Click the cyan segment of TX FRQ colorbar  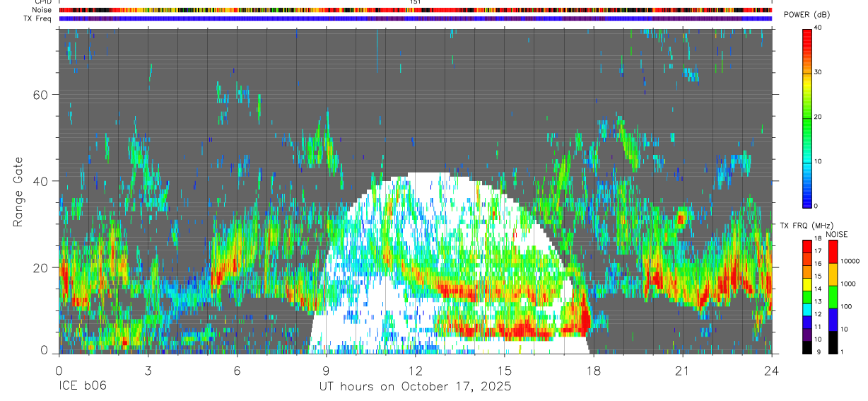[x=807, y=310]
